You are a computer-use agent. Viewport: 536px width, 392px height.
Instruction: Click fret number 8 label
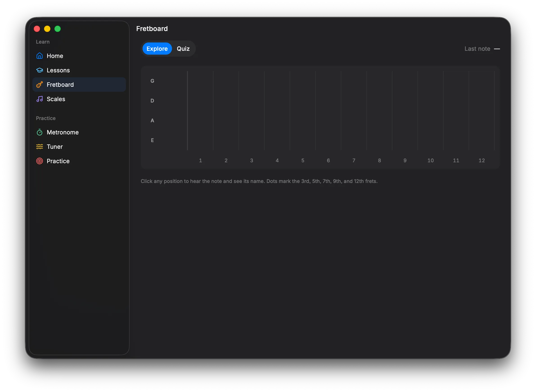click(x=380, y=161)
